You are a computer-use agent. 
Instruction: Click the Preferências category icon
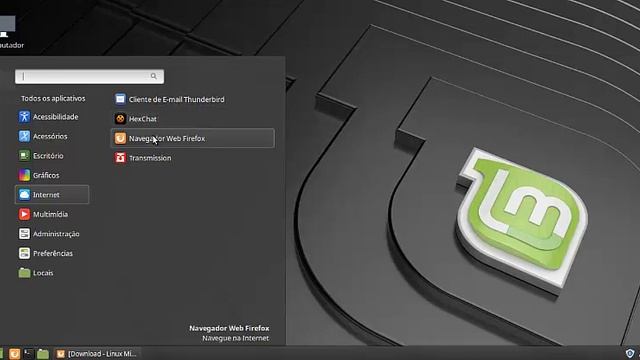(24, 253)
